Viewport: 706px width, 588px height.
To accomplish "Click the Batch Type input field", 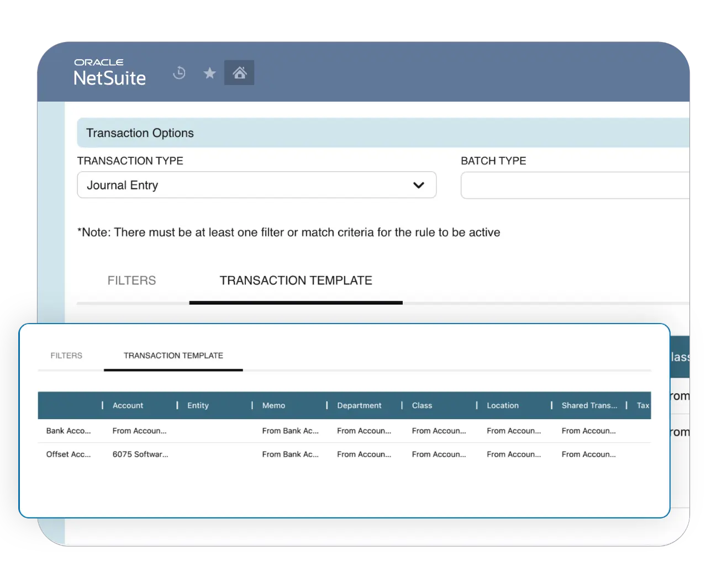I will point(575,185).
